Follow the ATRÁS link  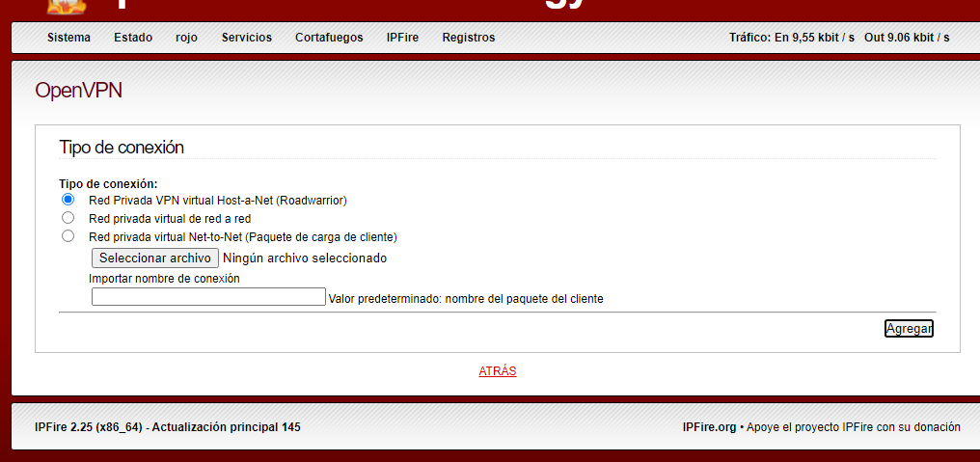point(498,370)
